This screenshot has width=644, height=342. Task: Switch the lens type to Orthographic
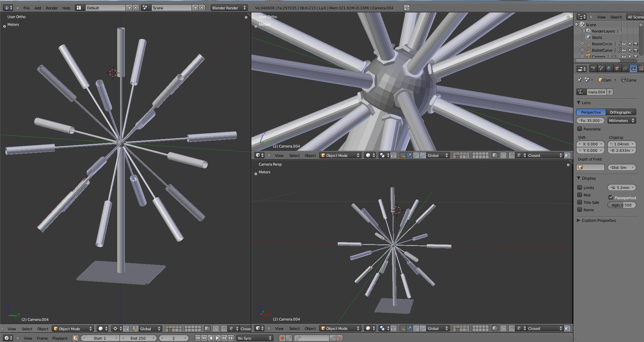[621, 112]
